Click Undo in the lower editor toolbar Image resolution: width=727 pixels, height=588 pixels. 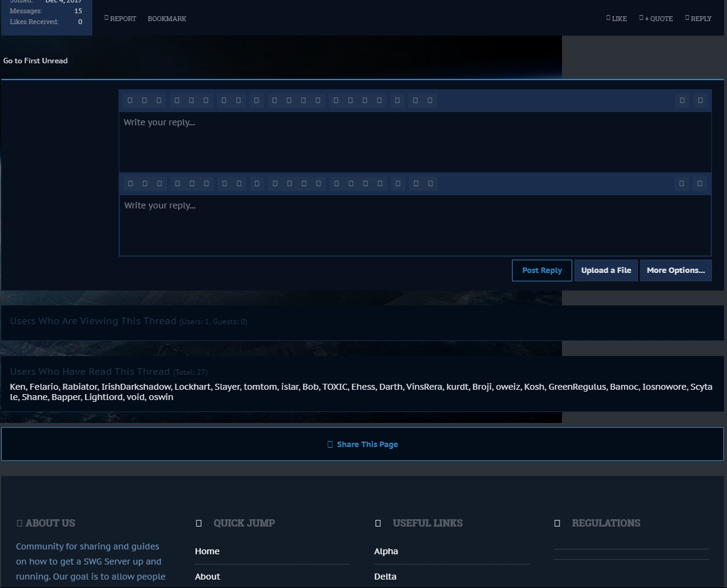[x=416, y=184]
